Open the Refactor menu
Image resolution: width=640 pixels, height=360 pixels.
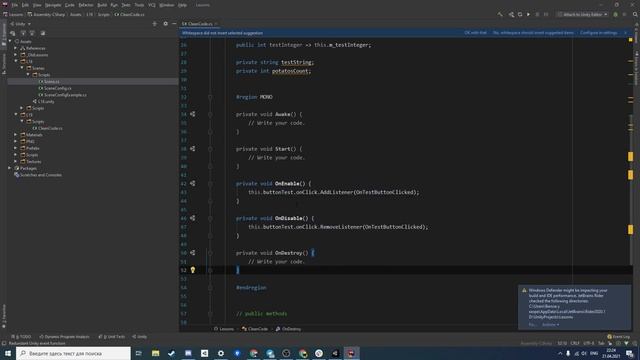[x=86, y=5]
